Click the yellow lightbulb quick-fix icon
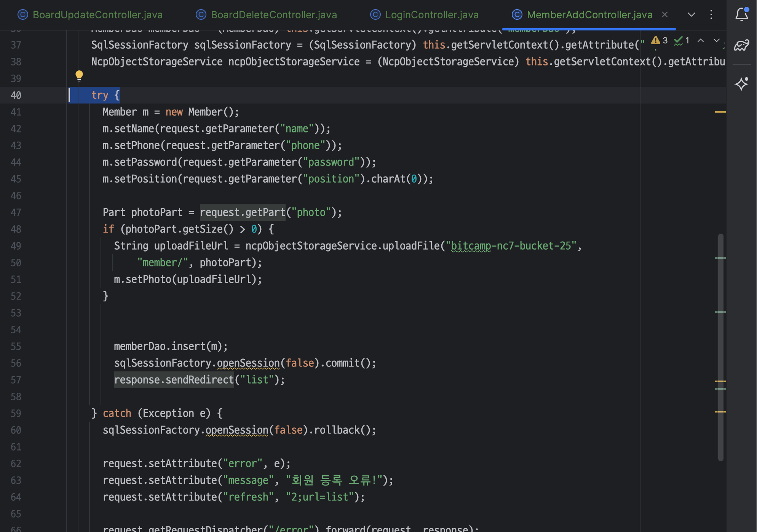 coord(79,75)
